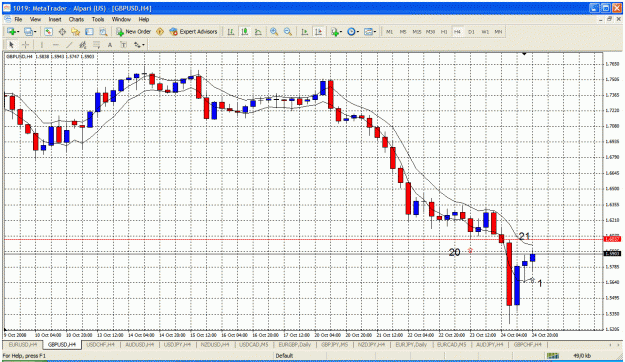Expand the New Chart dropdown arrow
Image resolution: width=625 pixels, height=362 pixels.
(x=18, y=32)
